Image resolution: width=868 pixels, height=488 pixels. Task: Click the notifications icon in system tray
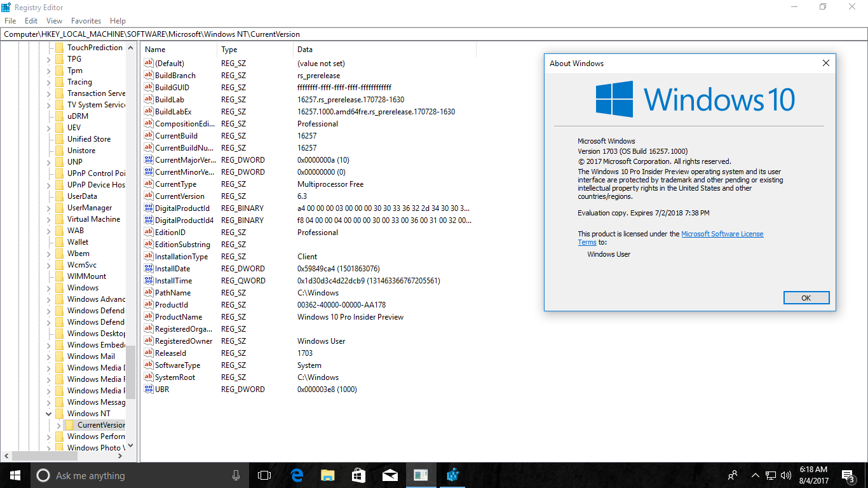(847, 475)
